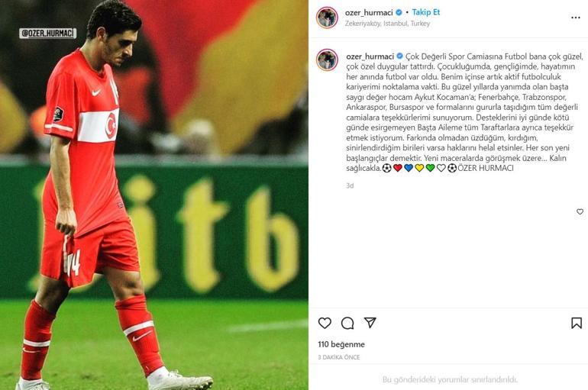This screenshot has height=390, width=588.
Task: Like the caption comment's small heart
Action: [580, 211]
